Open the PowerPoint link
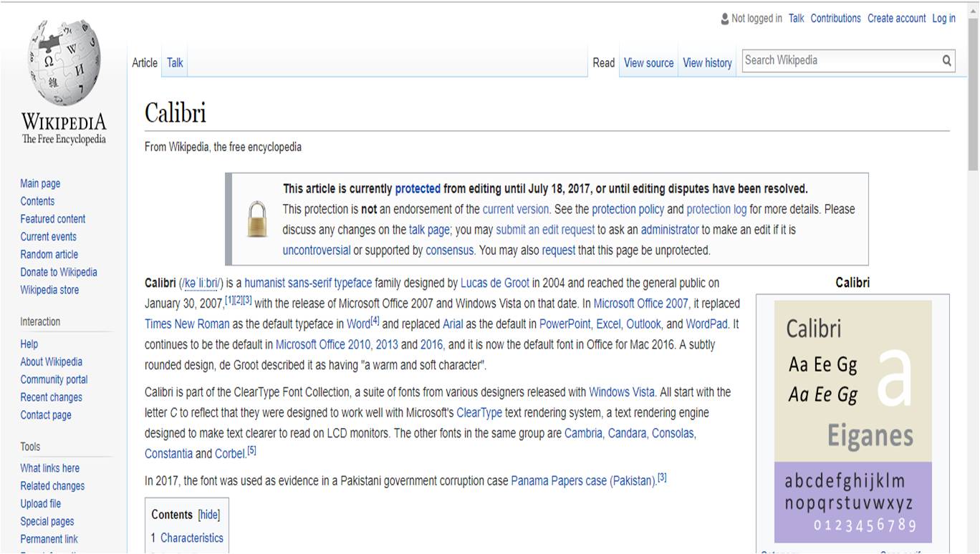 [x=565, y=324]
